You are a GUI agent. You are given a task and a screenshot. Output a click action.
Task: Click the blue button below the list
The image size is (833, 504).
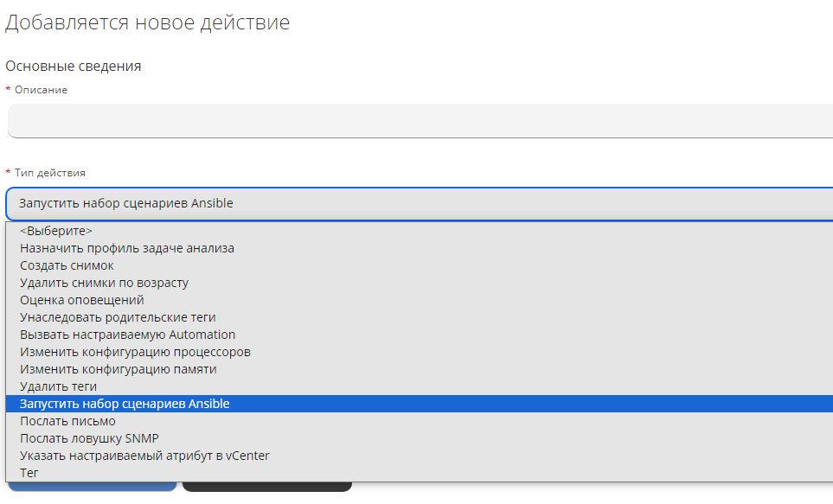(93, 487)
